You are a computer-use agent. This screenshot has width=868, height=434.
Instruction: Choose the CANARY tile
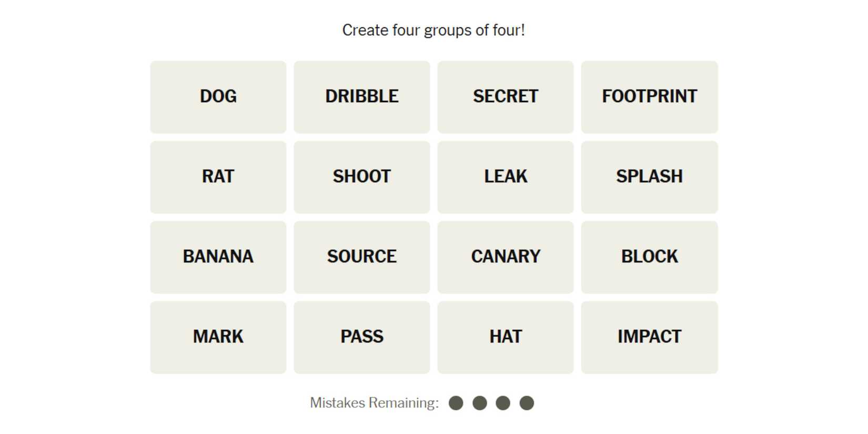click(x=505, y=257)
